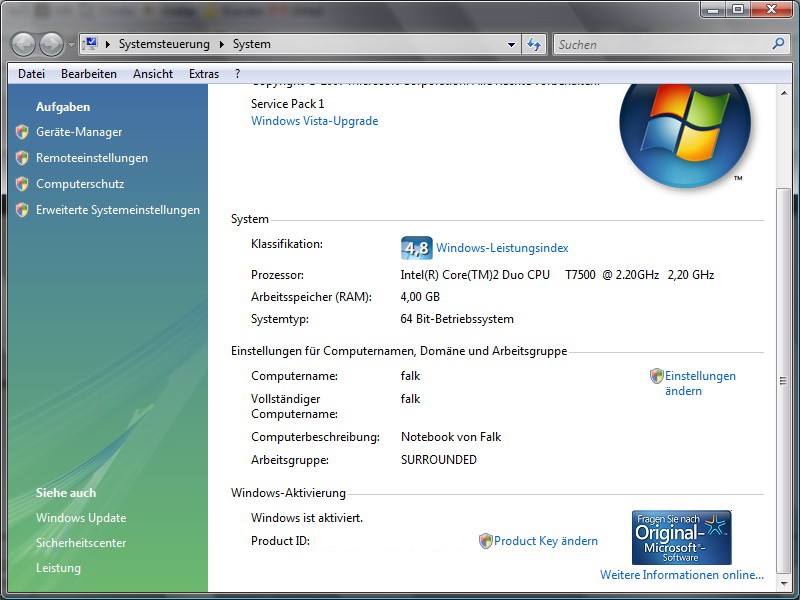Click the Service Pack 1 text
Viewport: 800px width, 600px height.
point(288,104)
